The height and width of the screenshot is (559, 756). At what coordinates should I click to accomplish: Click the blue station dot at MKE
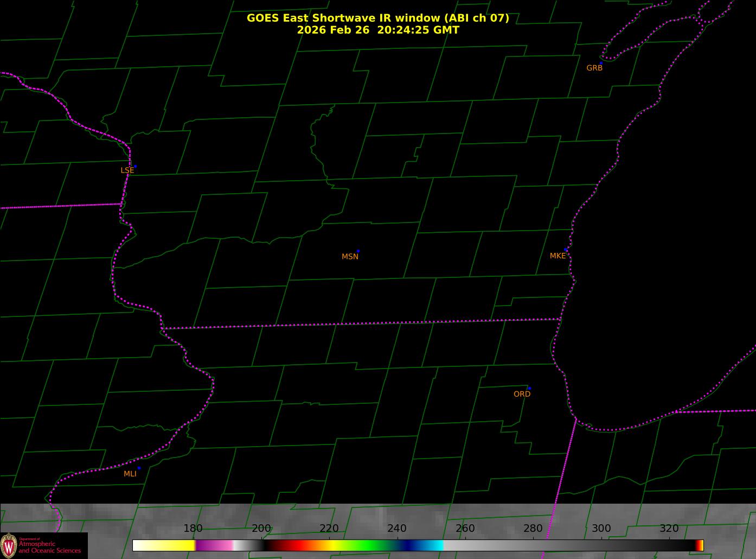pyautogui.click(x=566, y=250)
